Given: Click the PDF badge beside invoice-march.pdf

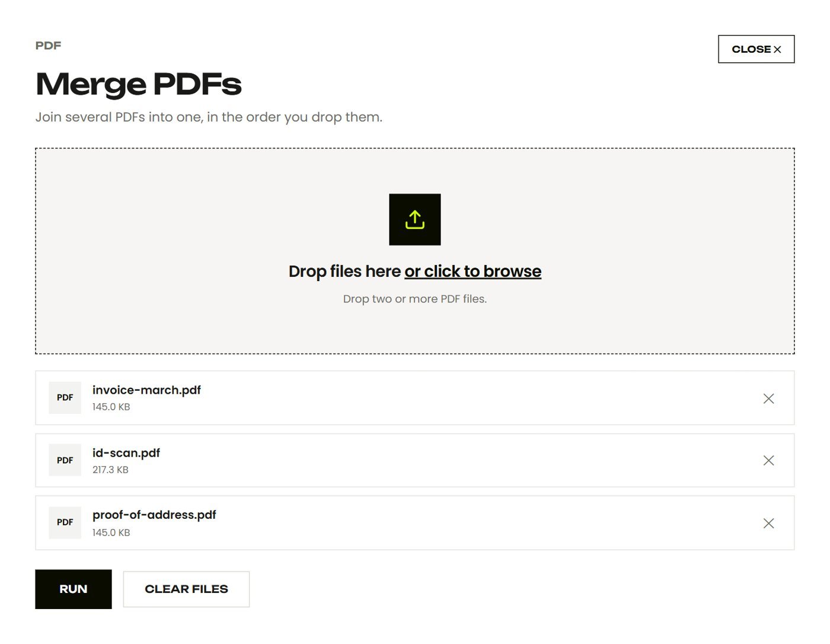Looking at the screenshot, I should click(x=65, y=398).
